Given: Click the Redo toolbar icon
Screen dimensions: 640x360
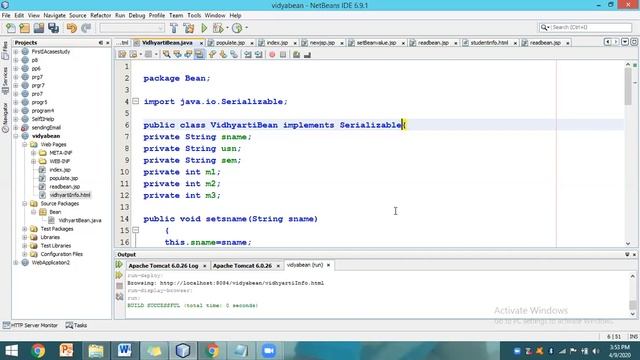Looking at the screenshot, I should tap(86, 28).
